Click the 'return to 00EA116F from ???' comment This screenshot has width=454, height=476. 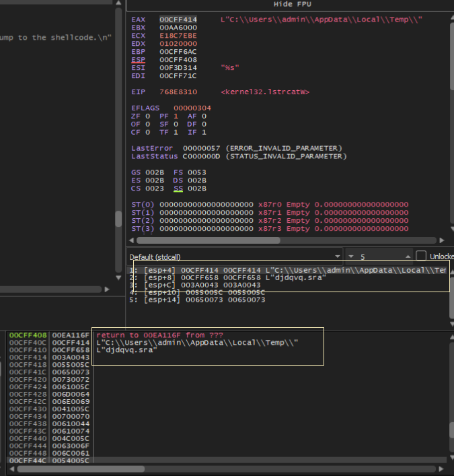click(159, 335)
